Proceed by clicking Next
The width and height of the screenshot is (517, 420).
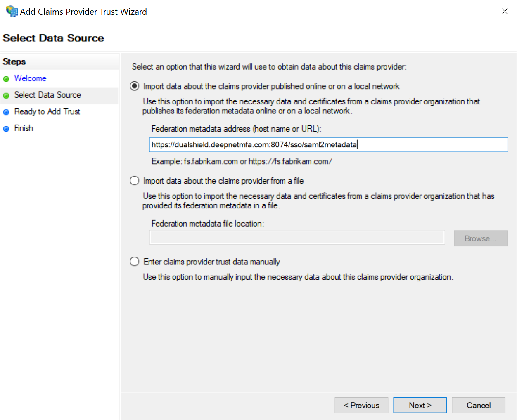click(x=420, y=405)
